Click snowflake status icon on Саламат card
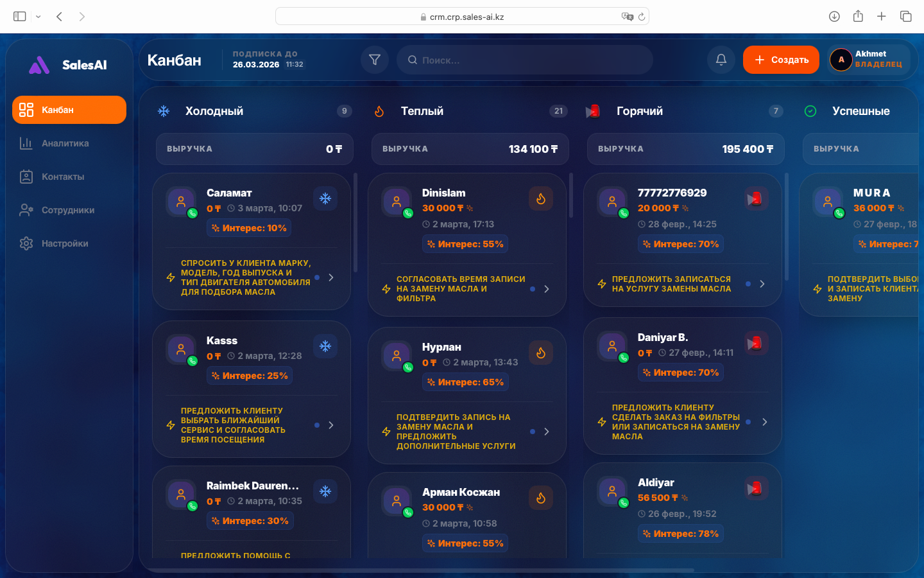This screenshot has height=578, width=924. pos(325,198)
